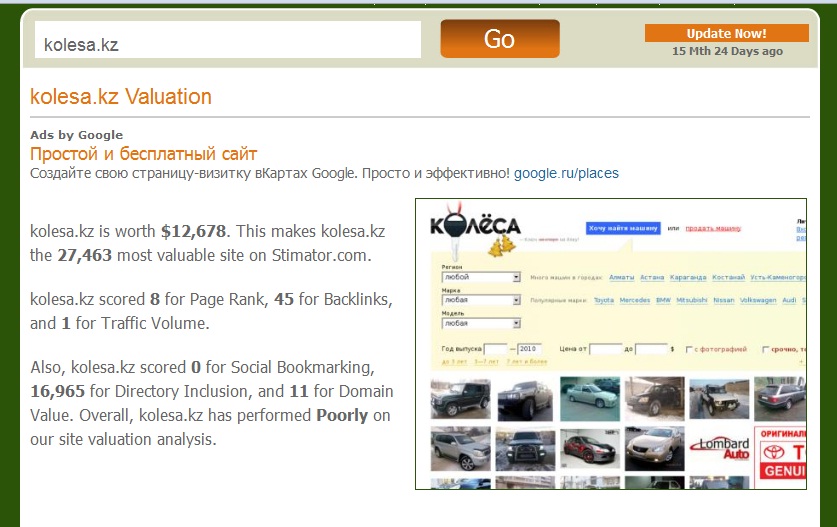Click the 15 Mth 24 Days ago text
The image size is (837, 527).
coord(727,51)
